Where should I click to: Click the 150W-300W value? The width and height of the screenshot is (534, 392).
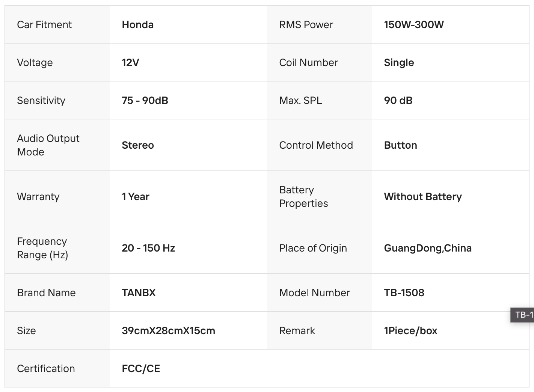[x=413, y=25]
